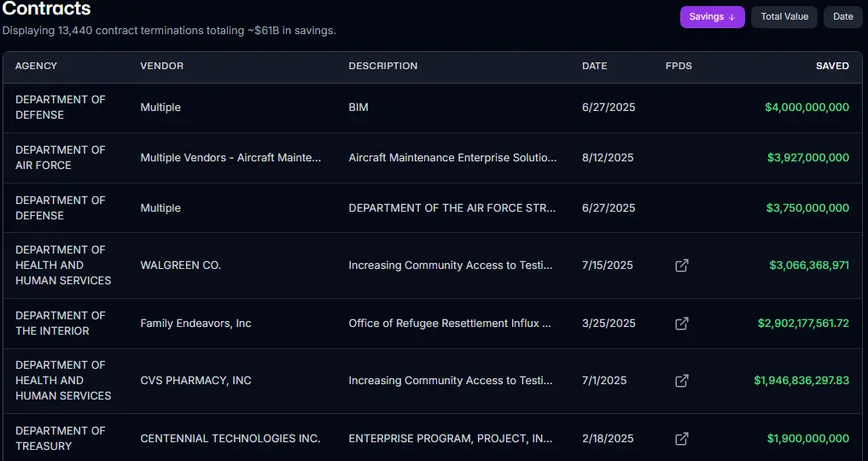Click the AGENCY column header
This screenshot has width=868, height=461.
click(x=36, y=66)
